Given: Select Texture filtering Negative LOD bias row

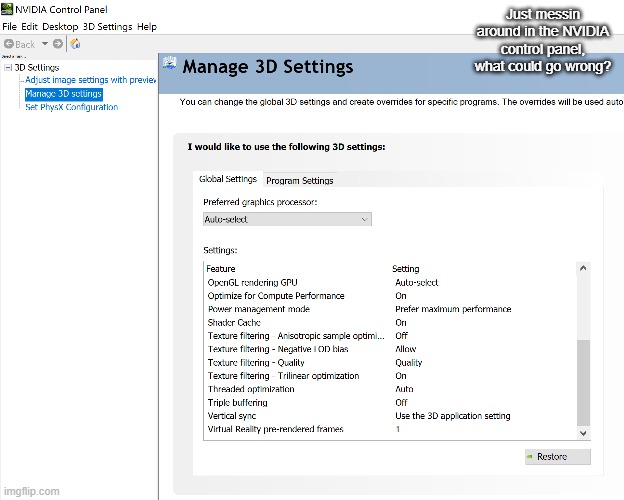Looking at the screenshot, I should 390,349.
